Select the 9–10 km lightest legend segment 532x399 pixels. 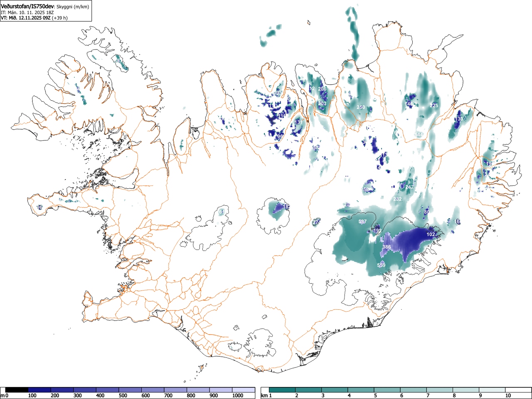pyautogui.click(x=493, y=390)
